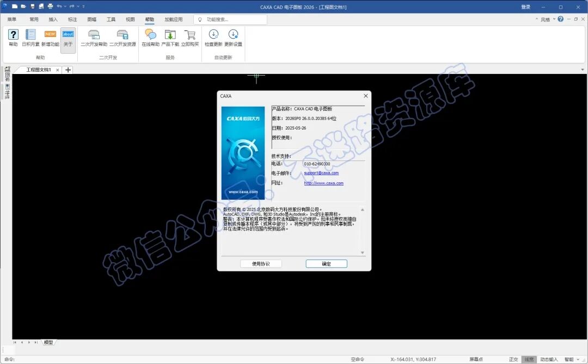Image resolution: width=588 pixels, height=364 pixels.
Task: Switch to the 加载应用 ribbon tab
Action: (x=174, y=20)
